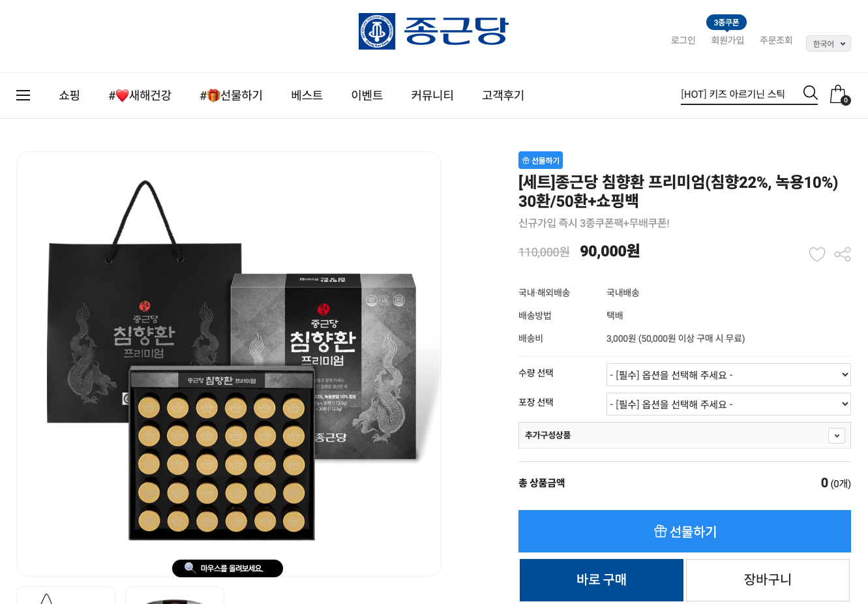Click the search input field

tap(740, 94)
